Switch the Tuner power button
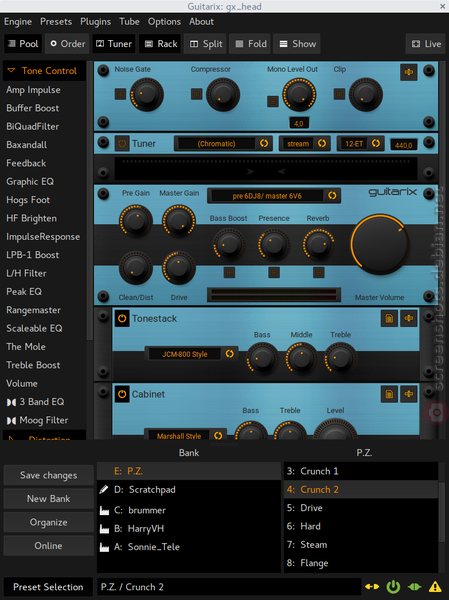The width and height of the screenshot is (449, 600). [122, 144]
